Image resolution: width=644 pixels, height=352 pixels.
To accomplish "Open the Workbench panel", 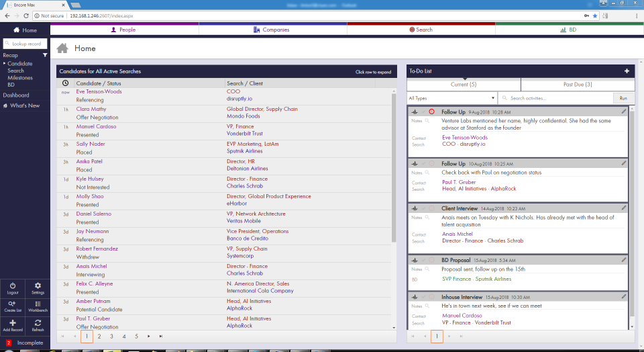I will point(38,306).
